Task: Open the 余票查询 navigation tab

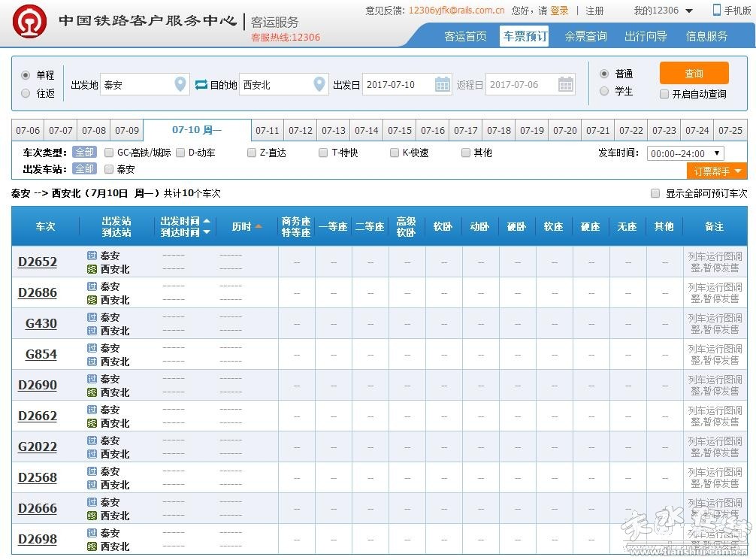Action: point(585,36)
